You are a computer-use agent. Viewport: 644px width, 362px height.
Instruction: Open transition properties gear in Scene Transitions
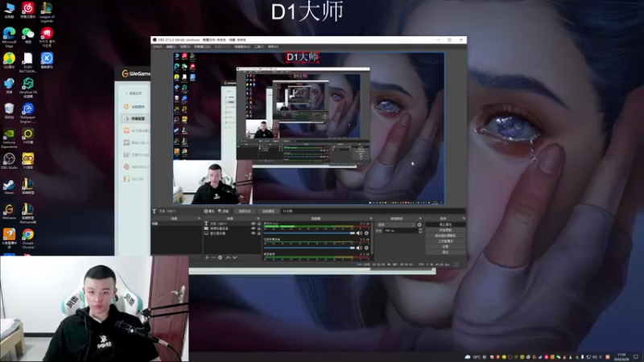tap(419, 225)
